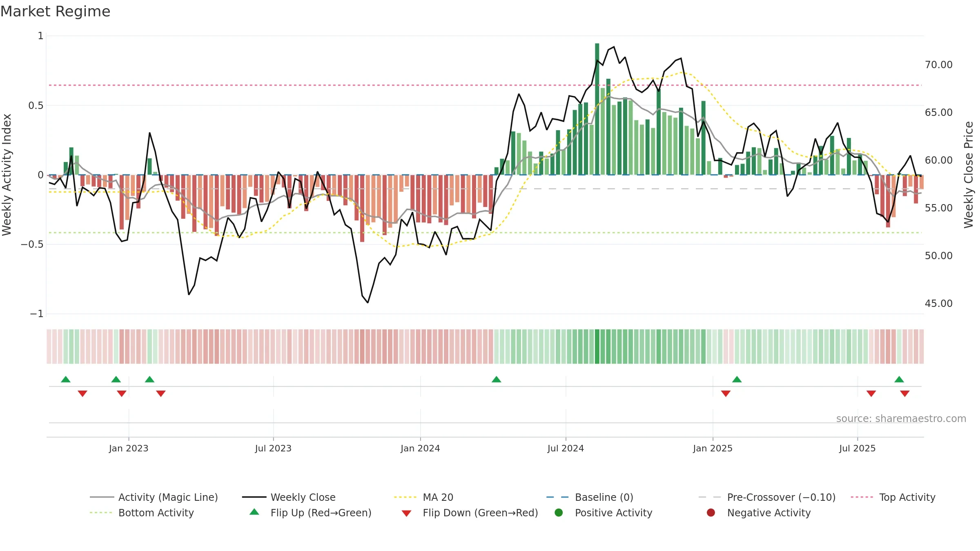Select the Flip Up marker nearest April 2024
Viewport: 980px width, 551px height.
(x=497, y=379)
